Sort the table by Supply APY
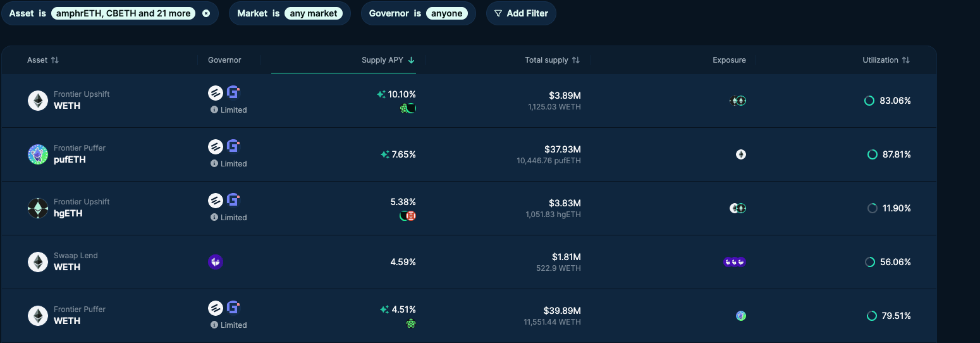 388,60
